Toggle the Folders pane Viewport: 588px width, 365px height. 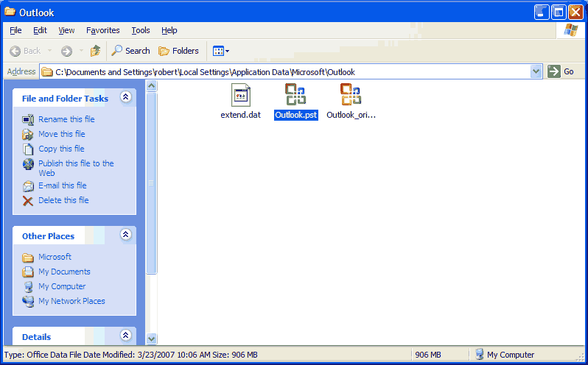[178, 51]
